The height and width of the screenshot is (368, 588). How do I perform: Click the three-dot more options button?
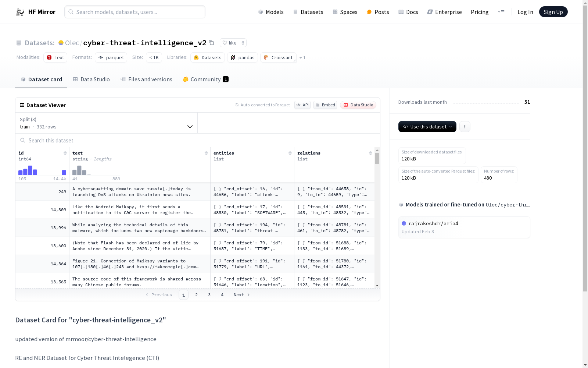(465, 127)
